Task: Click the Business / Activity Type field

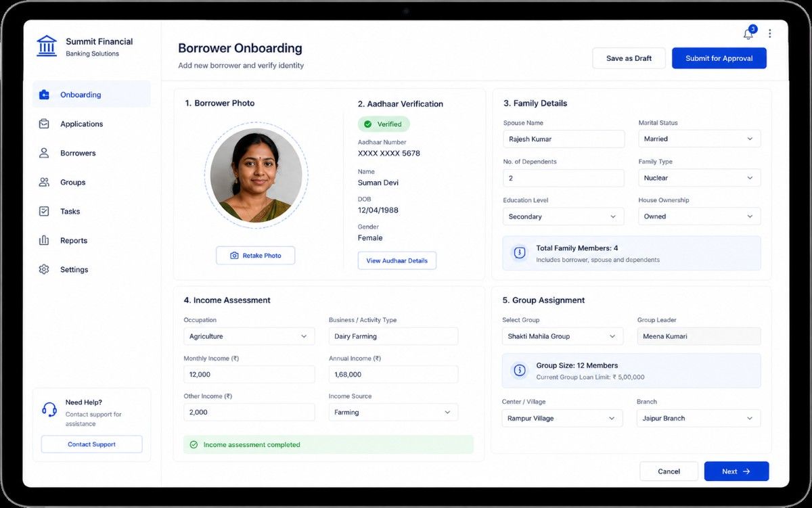Action: (393, 336)
